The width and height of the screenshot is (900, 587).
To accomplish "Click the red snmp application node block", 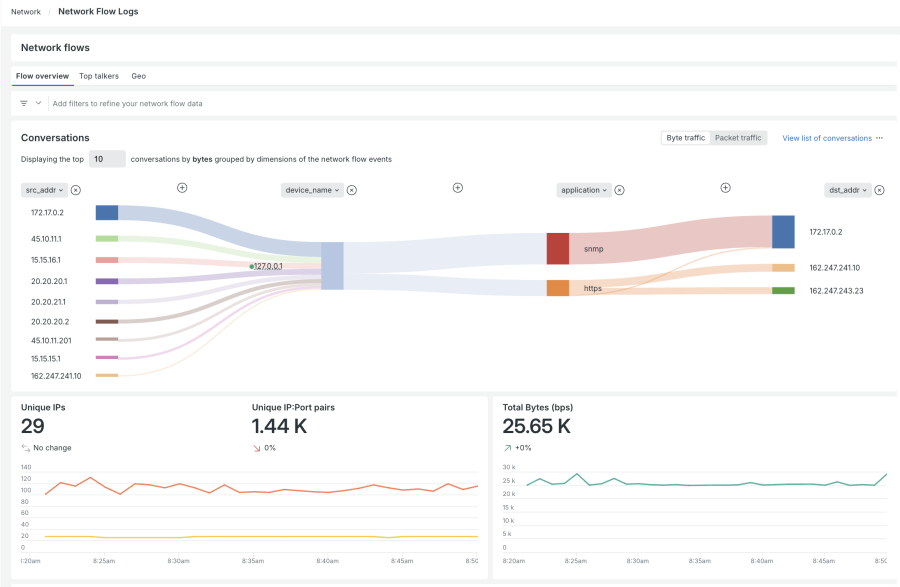I will click(x=557, y=248).
